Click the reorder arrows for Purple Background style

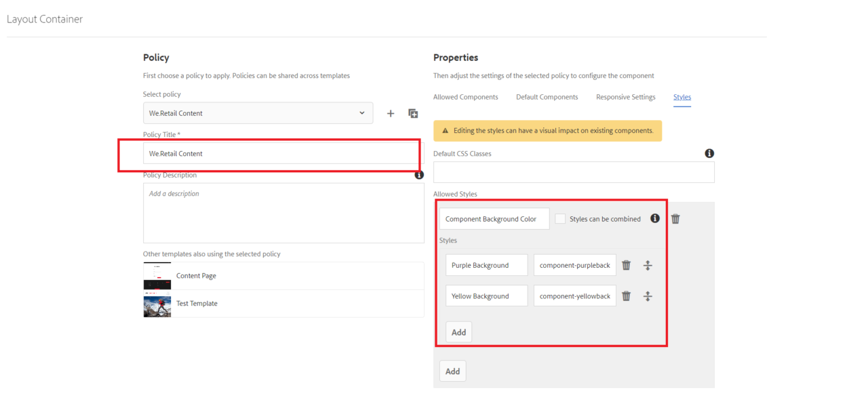648,265
